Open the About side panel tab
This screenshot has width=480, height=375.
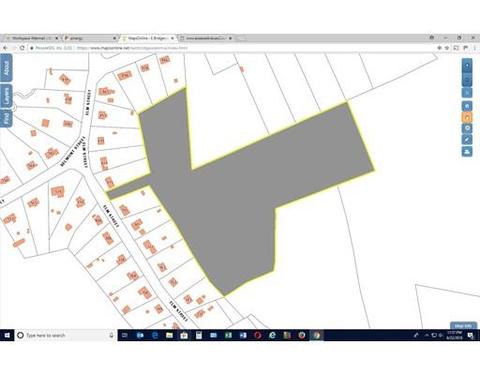click(6, 68)
